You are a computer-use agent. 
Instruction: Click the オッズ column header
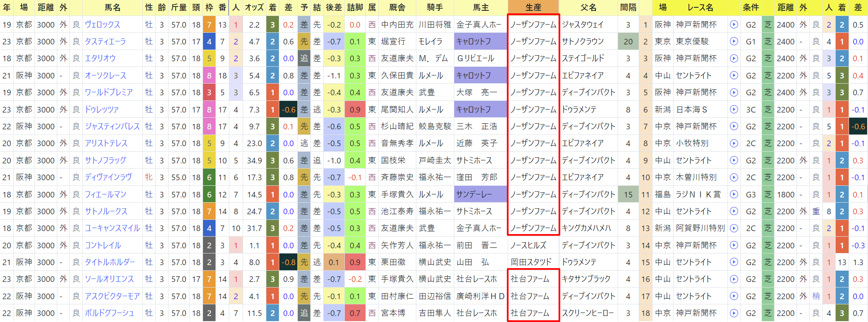tap(254, 7)
